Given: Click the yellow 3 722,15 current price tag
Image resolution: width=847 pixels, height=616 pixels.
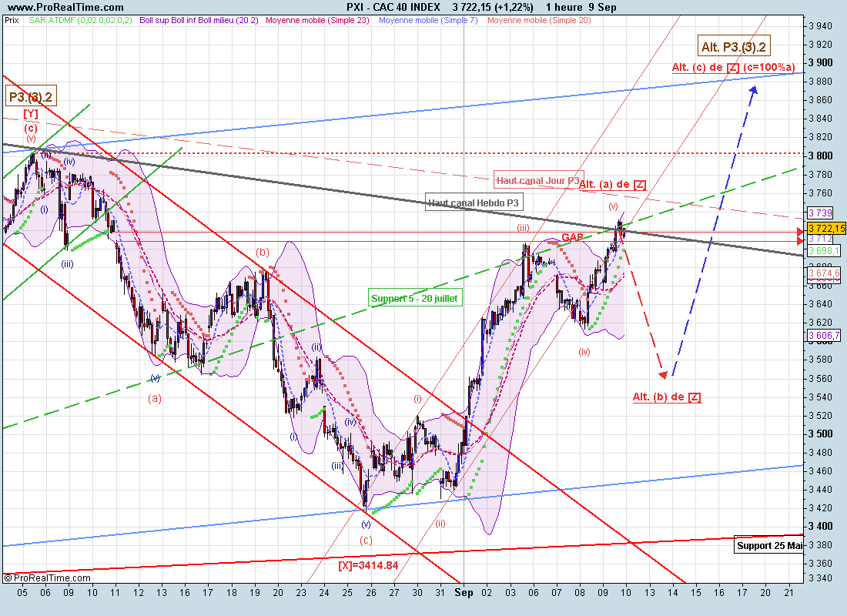Looking at the screenshot, I should pos(826,229).
